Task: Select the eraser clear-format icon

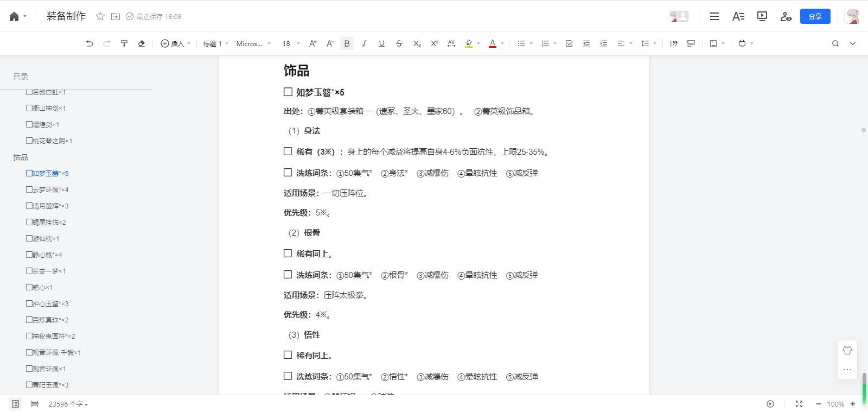Action: pyautogui.click(x=142, y=43)
